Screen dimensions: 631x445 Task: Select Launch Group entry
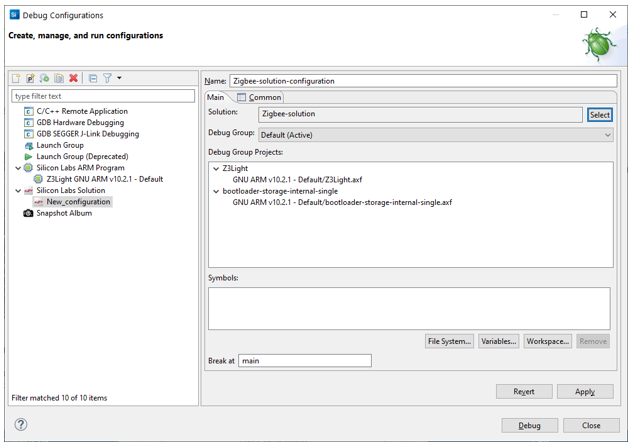click(x=60, y=145)
